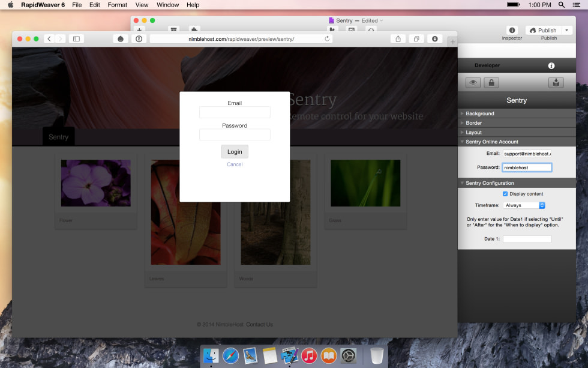Click the Safari address bar URL
Image resolution: width=588 pixels, height=368 pixels.
pyautogui.click(x=241, y=39)
